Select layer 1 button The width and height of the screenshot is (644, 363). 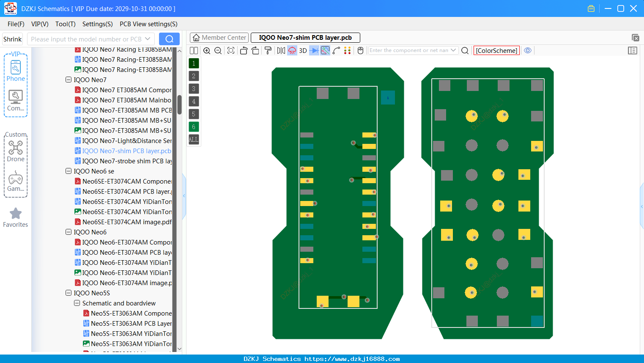pyautogui.click(x=194, y=63)
